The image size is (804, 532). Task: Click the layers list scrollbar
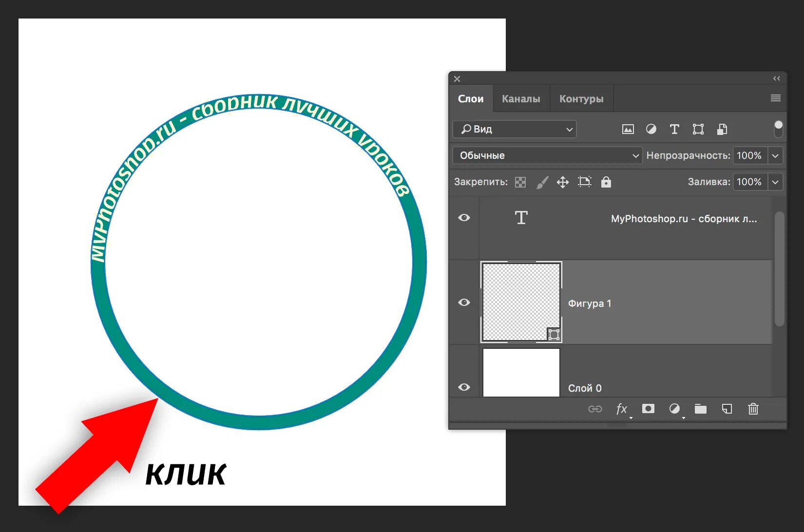point(779,268)
